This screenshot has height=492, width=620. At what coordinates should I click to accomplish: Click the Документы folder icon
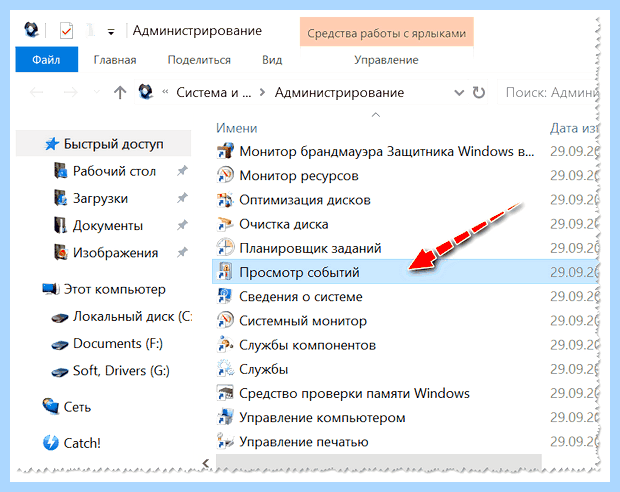60,225
